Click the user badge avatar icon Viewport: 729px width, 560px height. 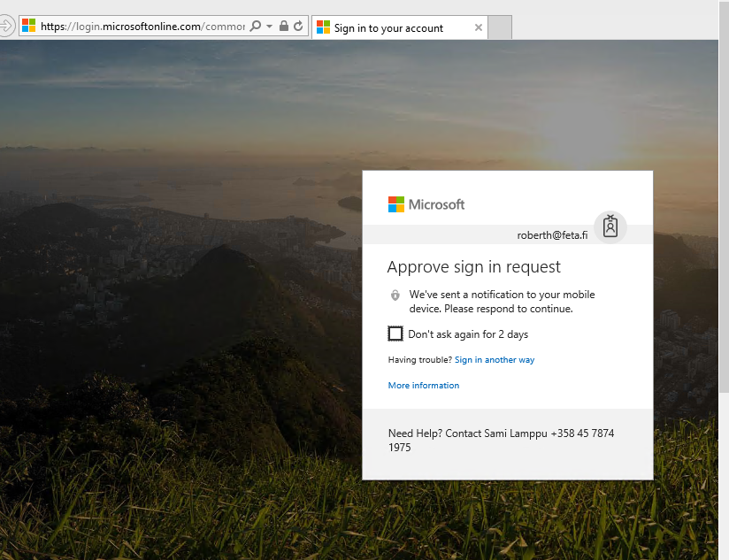pyautogui.click(x=610, y=227)
